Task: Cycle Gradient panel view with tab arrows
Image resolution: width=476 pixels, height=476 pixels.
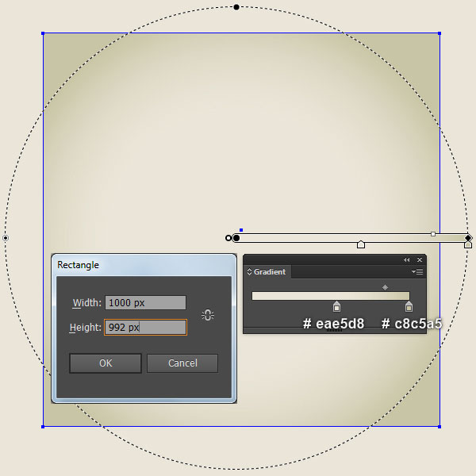Action: 249,271
